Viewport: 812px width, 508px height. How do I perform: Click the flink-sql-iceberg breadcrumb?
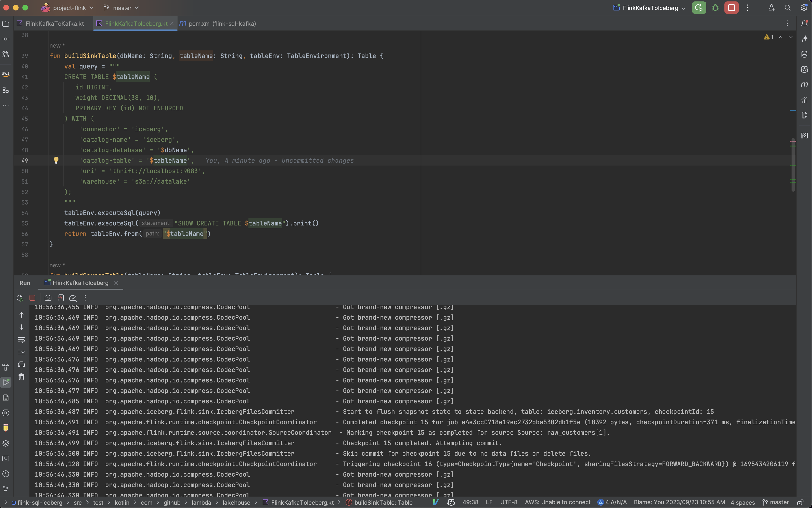40,503
